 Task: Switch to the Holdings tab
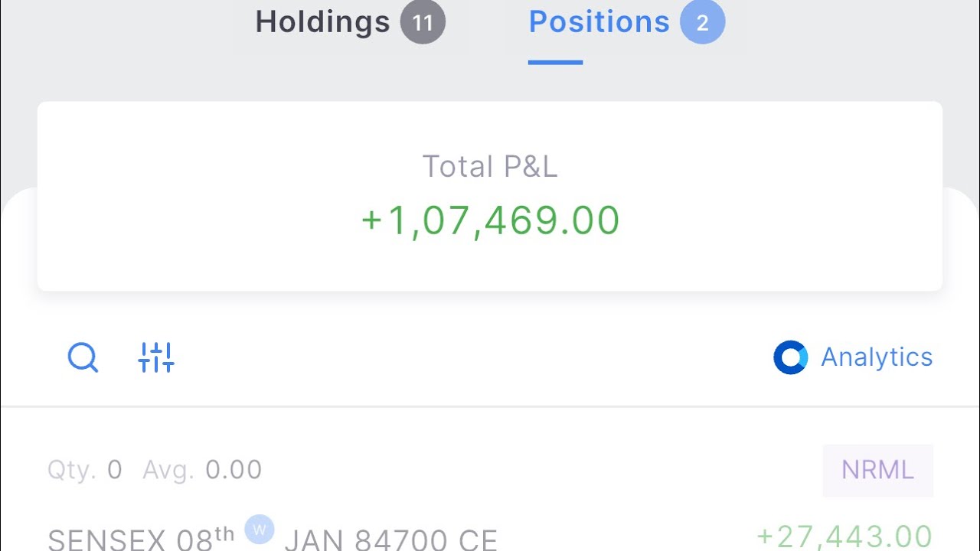[322, 22]
